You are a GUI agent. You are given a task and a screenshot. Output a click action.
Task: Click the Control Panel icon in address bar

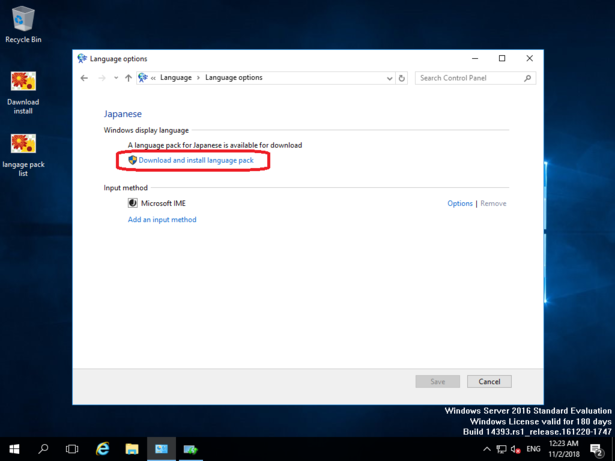(x=143, y=78)
